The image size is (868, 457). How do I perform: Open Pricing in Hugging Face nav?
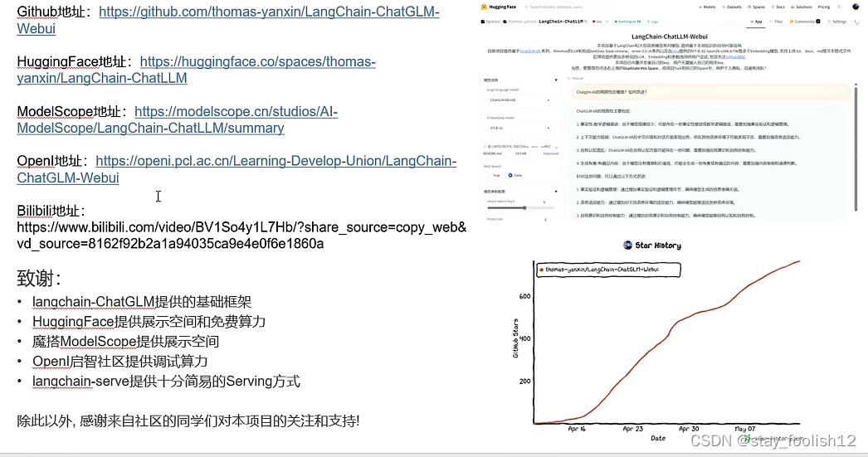coord(824,7)
